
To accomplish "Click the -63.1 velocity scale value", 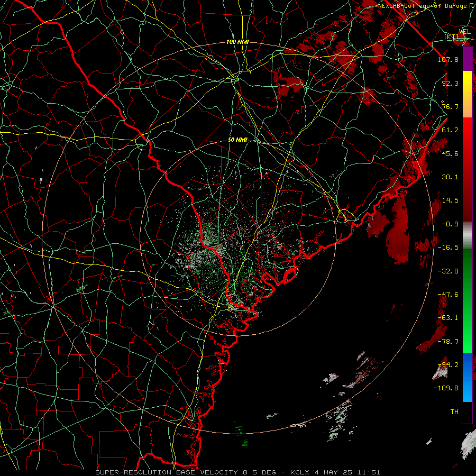I will (448, 318).
